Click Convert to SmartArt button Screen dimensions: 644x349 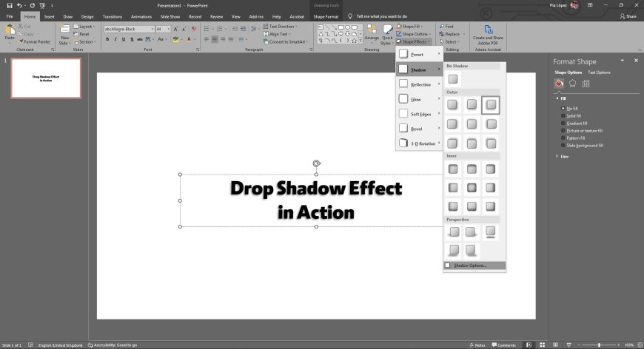[286, 42]
